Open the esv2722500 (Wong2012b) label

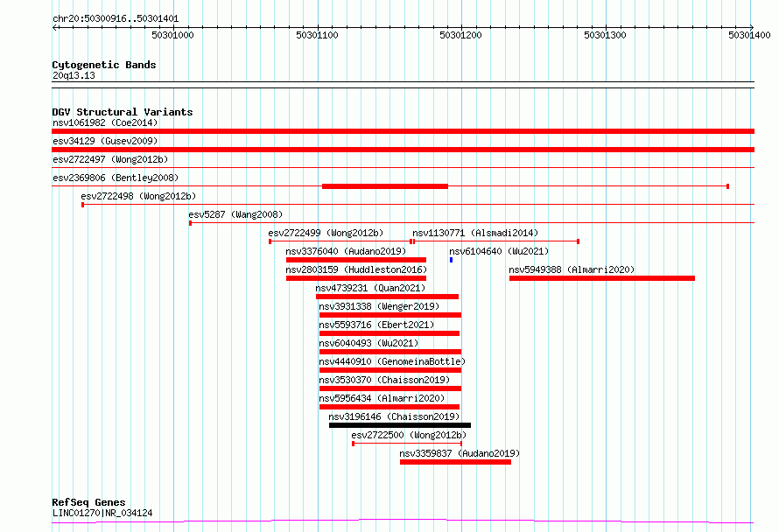[x=409, y=435]
